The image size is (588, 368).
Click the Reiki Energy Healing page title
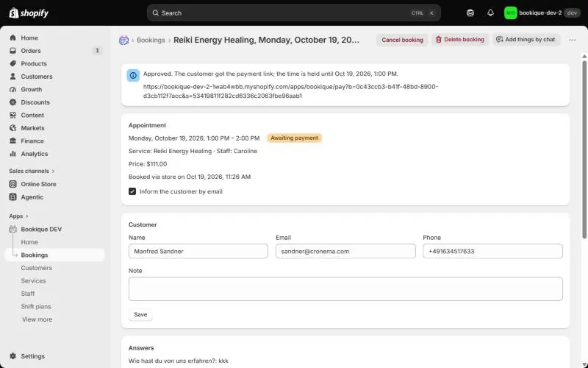266,40
